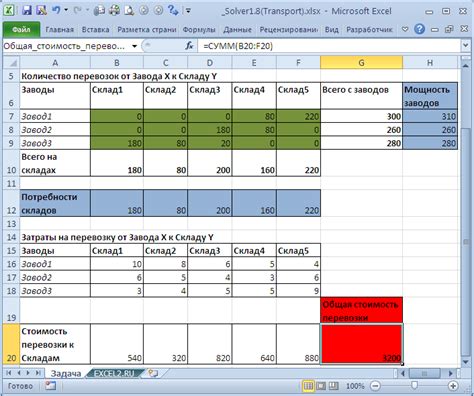474x396 pixels.
Task: Go to first sheet tab navigation arrow
Action: tap(9, 373)
